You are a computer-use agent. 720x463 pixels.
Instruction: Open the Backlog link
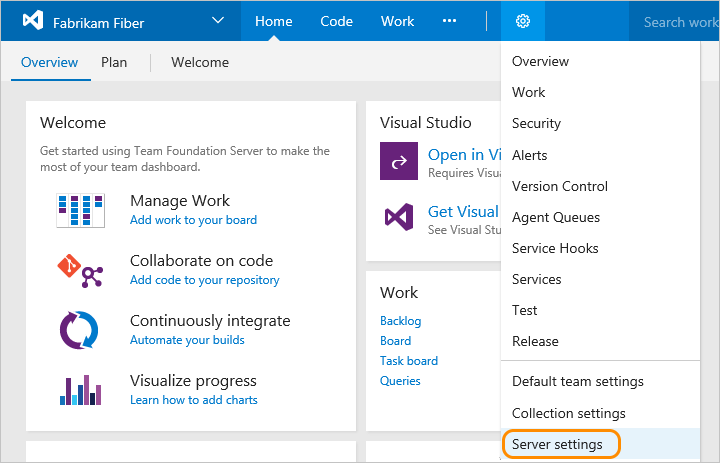[400, 321]
